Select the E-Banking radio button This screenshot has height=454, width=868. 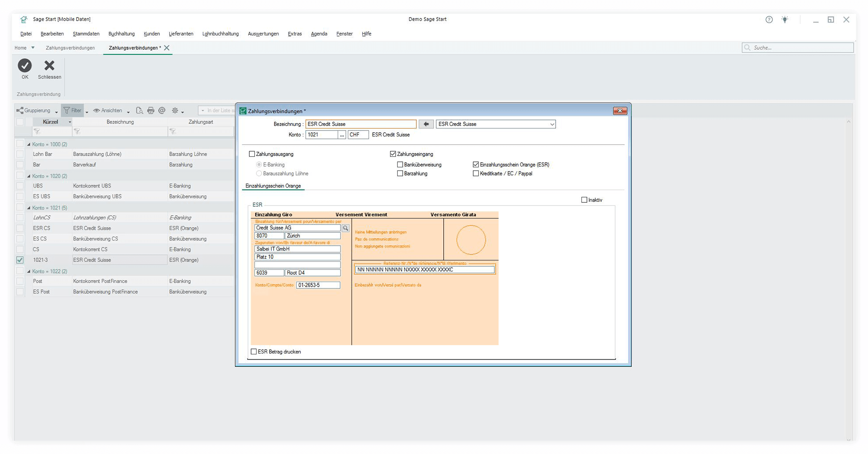point(259,165)
